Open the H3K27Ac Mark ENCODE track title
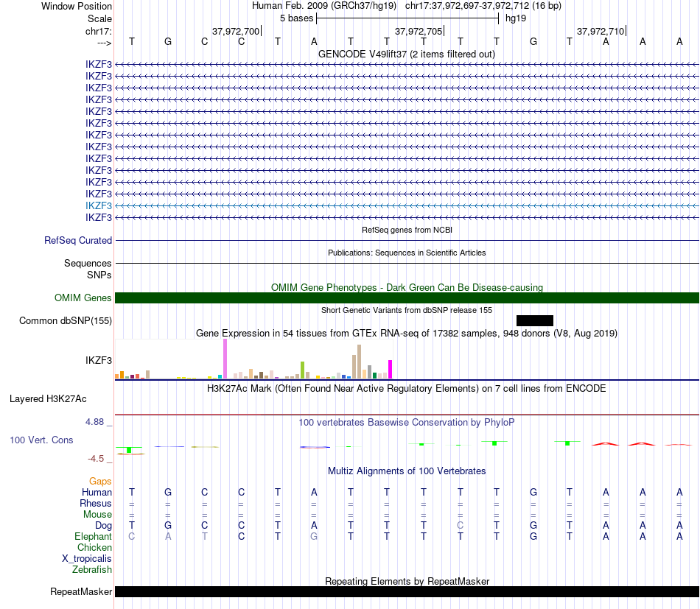 (407, 388)
